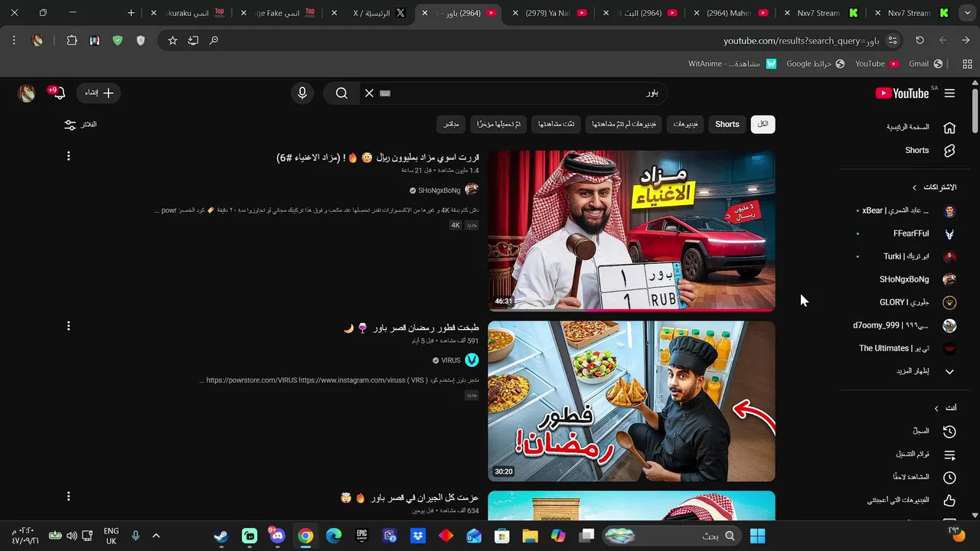
Task: Open Chrome extensions puzzle icon
Action: [72, 41]
